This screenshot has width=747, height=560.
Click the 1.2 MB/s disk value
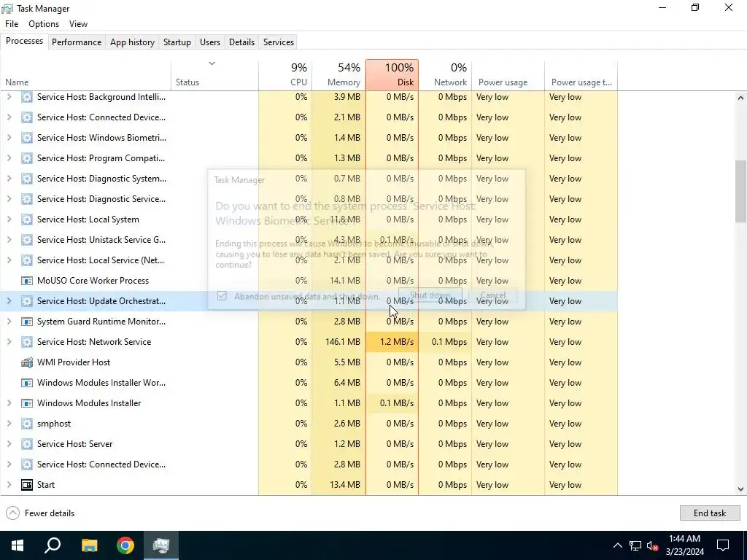[x=396, y=342]
